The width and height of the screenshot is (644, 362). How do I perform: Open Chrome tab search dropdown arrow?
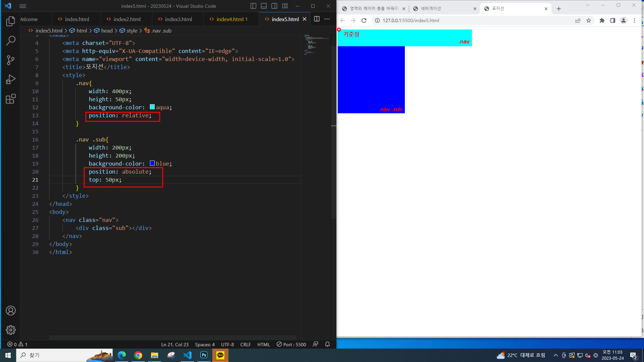pos(588,5)
